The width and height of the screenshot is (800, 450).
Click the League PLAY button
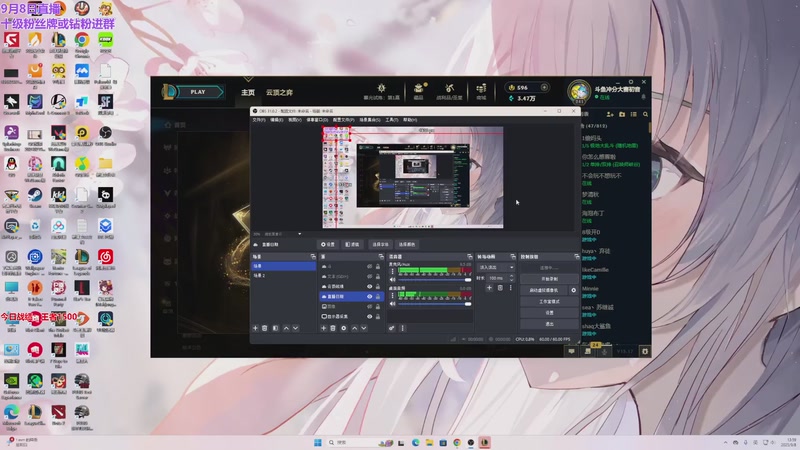198,92
